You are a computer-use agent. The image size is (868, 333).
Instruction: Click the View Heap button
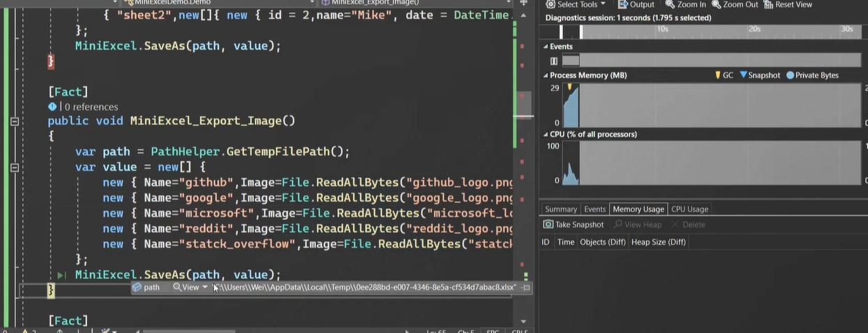click(638, 225)
